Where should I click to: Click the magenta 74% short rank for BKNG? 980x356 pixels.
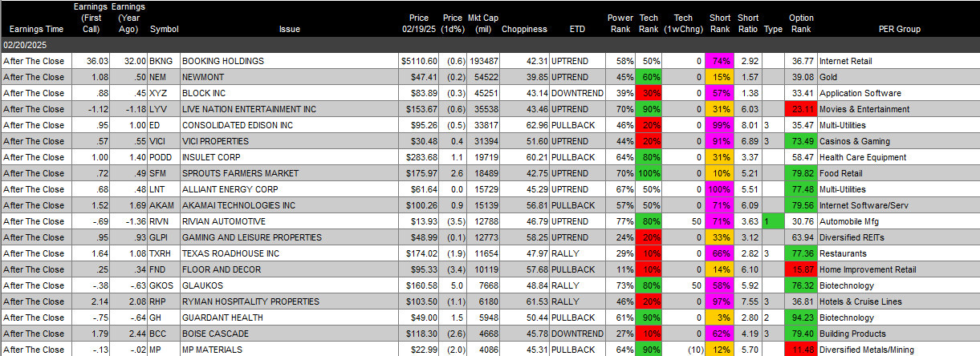[x=720, y=61]
